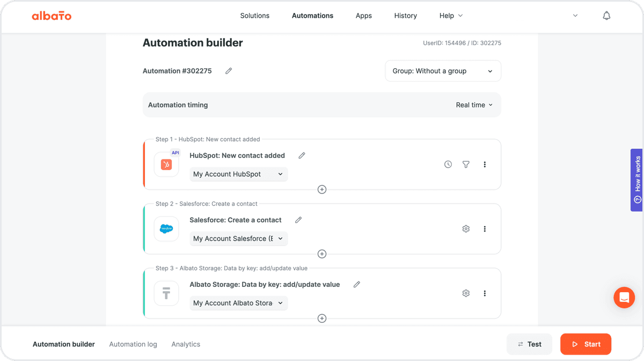Go to Apps in top navigation
This screenshot has width=644, height=361.
click(364, 16)
